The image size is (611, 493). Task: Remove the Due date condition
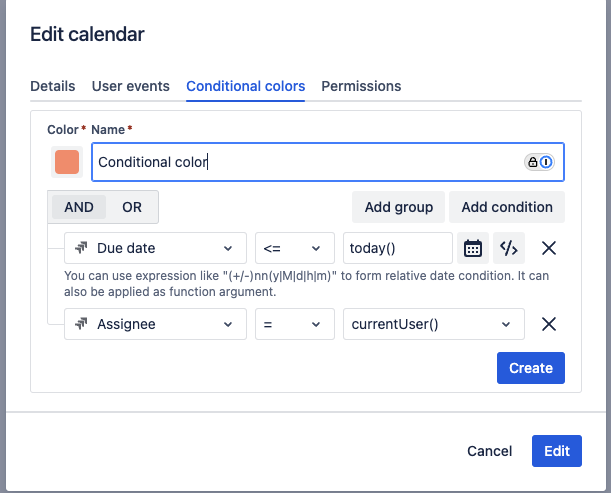(x=548, y=248)
